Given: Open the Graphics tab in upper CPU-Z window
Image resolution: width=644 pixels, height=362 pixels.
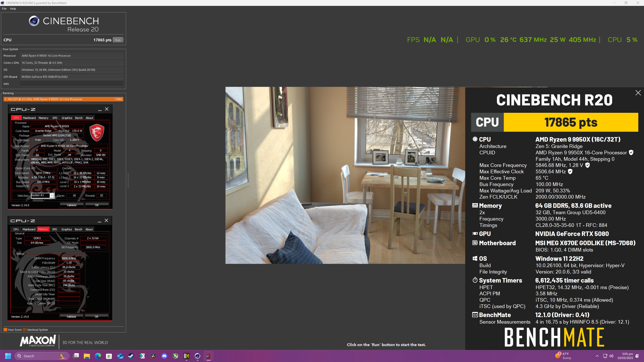Looking at the screenshot, I should click(x=67, y=118).
